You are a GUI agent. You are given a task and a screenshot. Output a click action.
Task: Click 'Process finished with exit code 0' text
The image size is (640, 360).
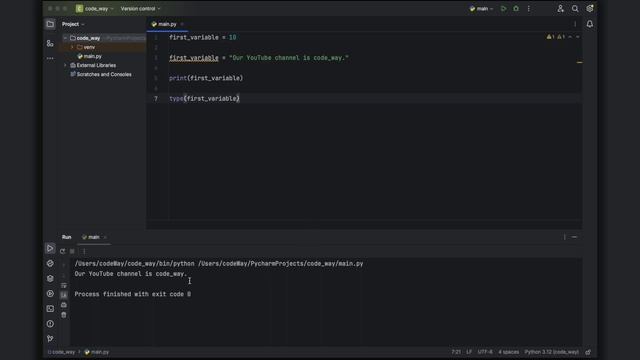point(133,294)
